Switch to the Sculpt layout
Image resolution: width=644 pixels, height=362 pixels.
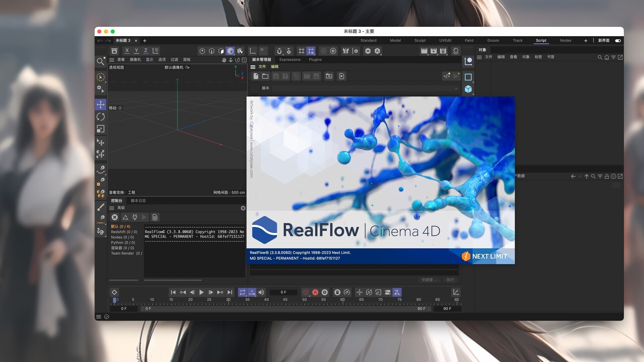[x=420, y=41]
